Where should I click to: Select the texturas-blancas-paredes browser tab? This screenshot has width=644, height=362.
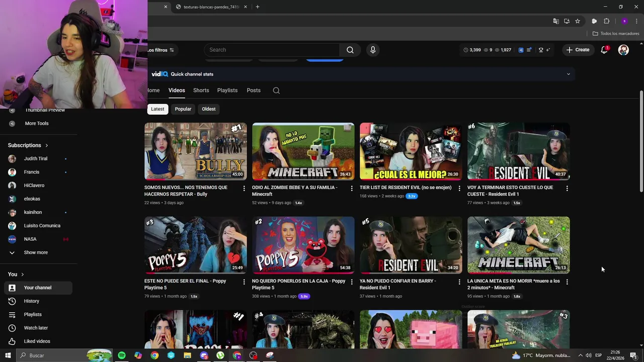(x=211, y=7)
